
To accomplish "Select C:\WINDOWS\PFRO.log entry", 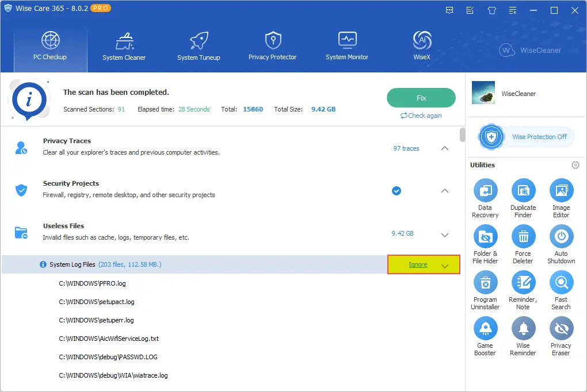I will (x=92, y=283).
